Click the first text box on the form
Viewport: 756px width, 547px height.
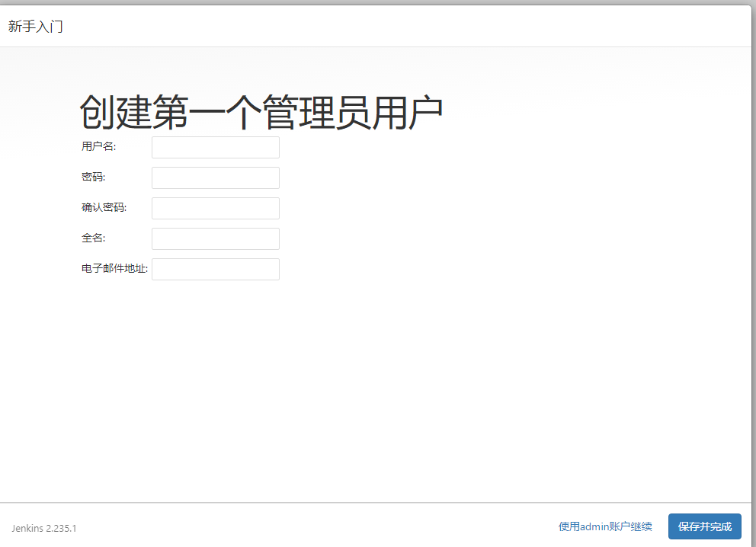click(215, 147)
